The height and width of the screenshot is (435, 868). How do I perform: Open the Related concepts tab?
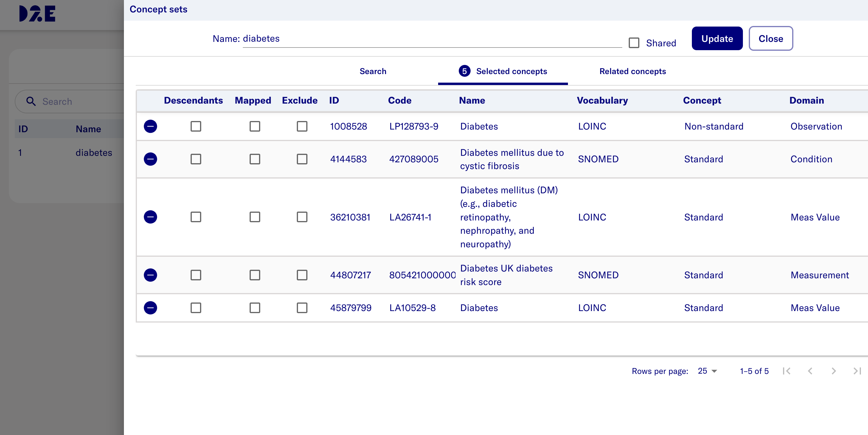click(633, 71)
